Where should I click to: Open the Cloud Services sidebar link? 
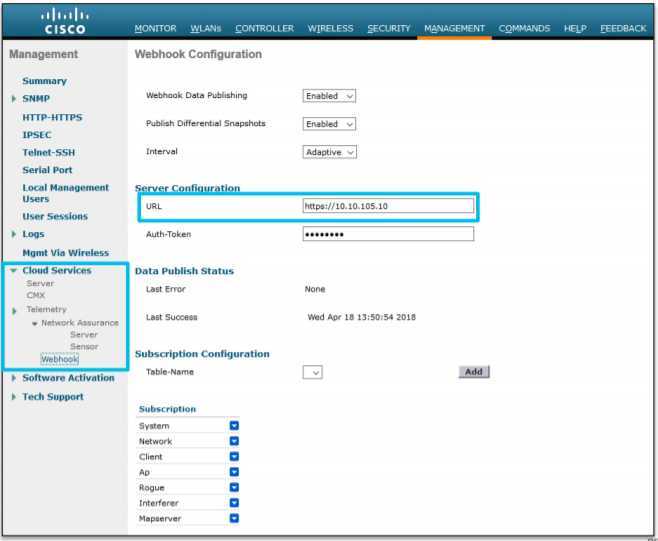coord(57,270)
